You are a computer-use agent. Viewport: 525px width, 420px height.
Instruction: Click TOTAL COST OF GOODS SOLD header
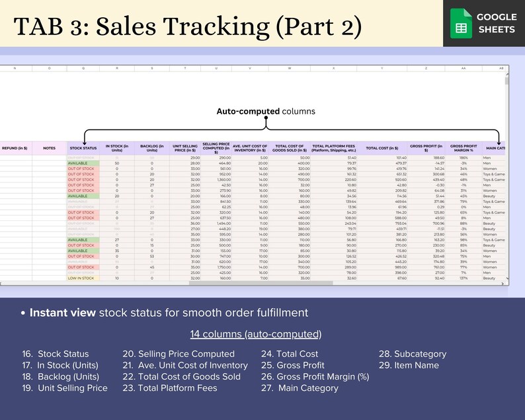pyautogui.click(x=290, y=148)
